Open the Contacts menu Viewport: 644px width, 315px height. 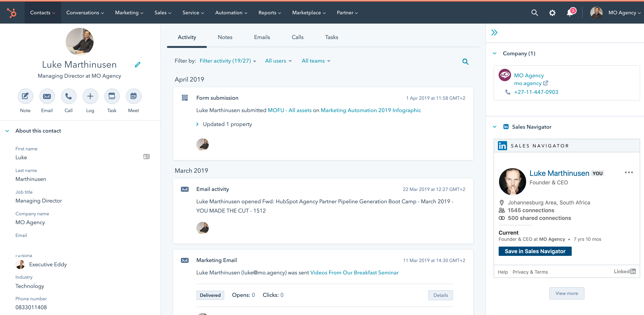point(43,13)
